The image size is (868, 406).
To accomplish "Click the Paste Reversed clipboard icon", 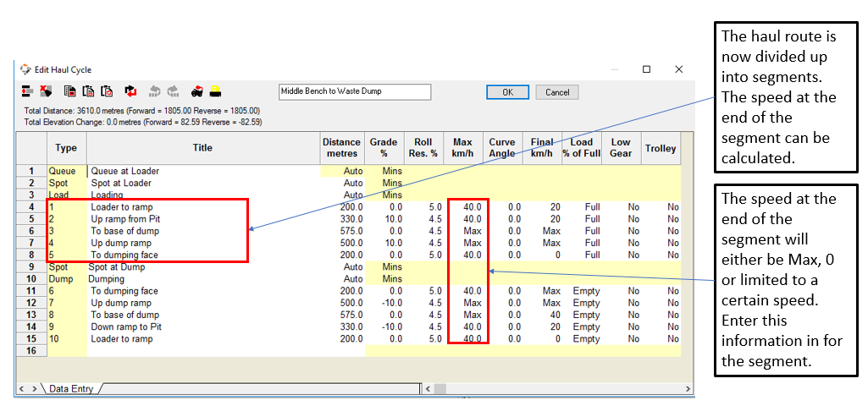I will pos(108,92).
